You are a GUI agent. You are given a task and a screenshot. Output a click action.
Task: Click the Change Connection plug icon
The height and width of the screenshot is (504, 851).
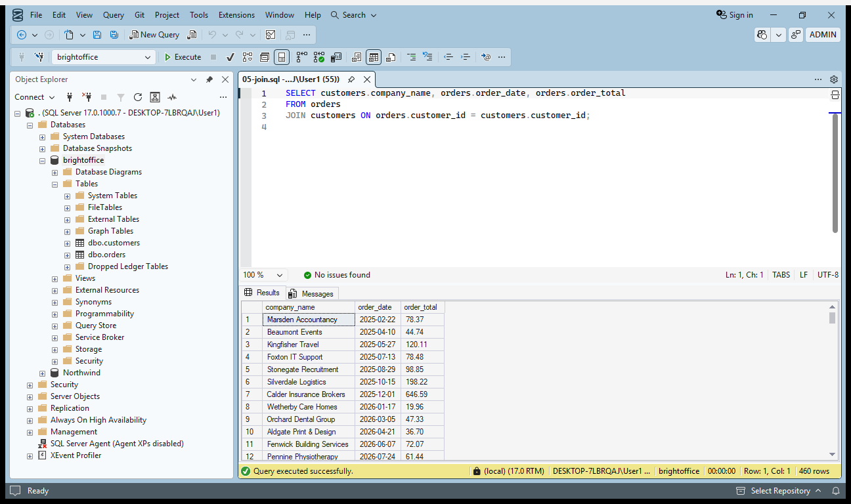[39, 57]
